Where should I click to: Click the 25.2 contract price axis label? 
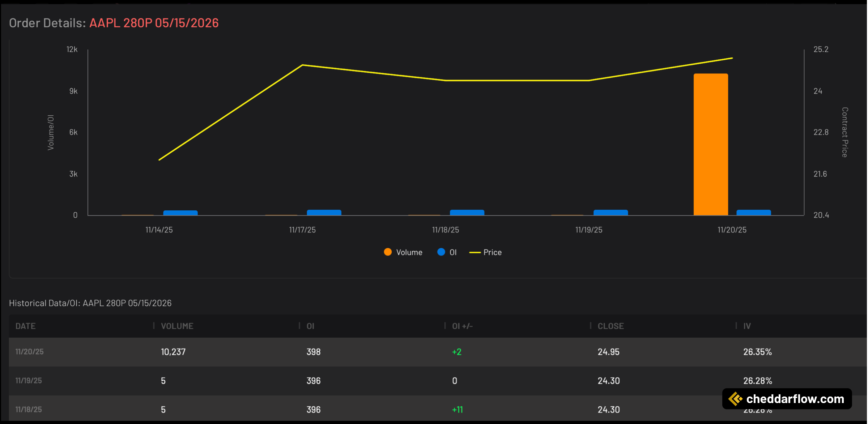821,50
